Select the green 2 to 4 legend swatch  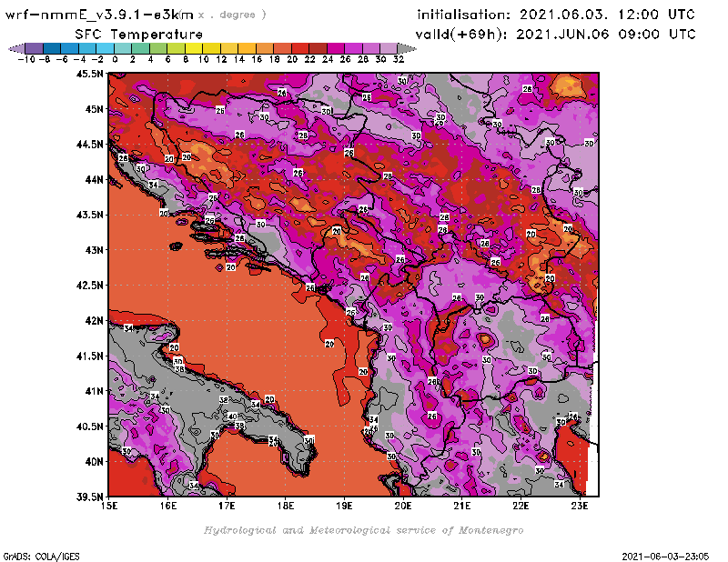pyautogui.click(x=141, y=48)
